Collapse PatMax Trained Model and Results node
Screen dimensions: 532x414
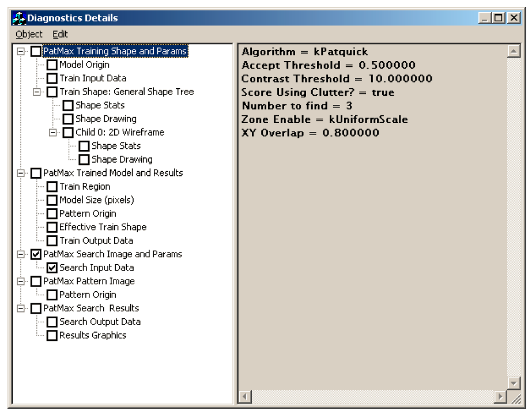[x=21, y=173]
